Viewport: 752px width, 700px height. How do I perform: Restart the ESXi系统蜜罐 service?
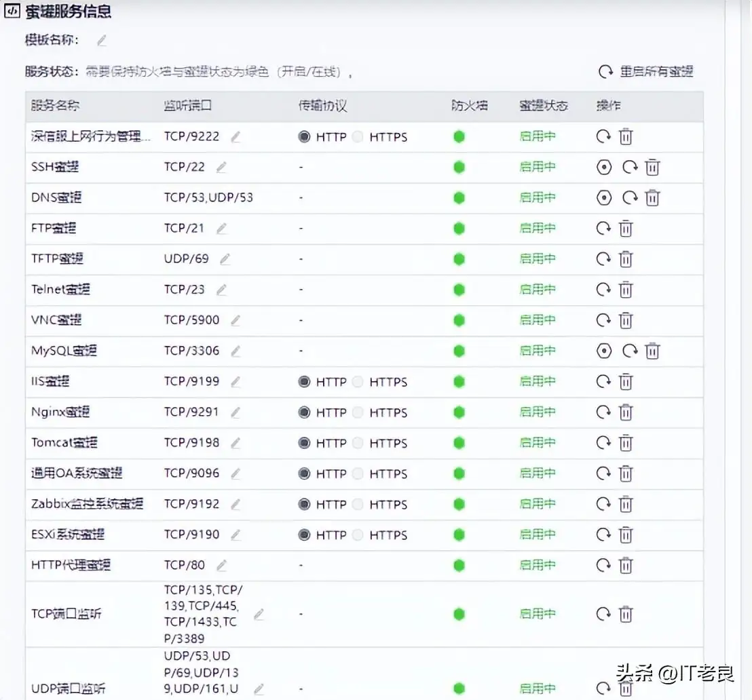click(605, 534)
